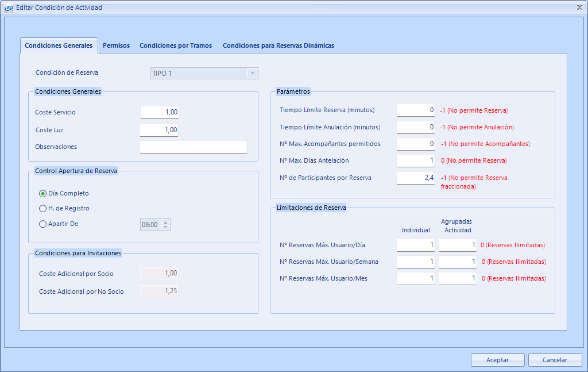Select Individual field for Reservas Máx. Usuario/Día
This screenshot has width=588, height=372.
click(x=415, y=246)
